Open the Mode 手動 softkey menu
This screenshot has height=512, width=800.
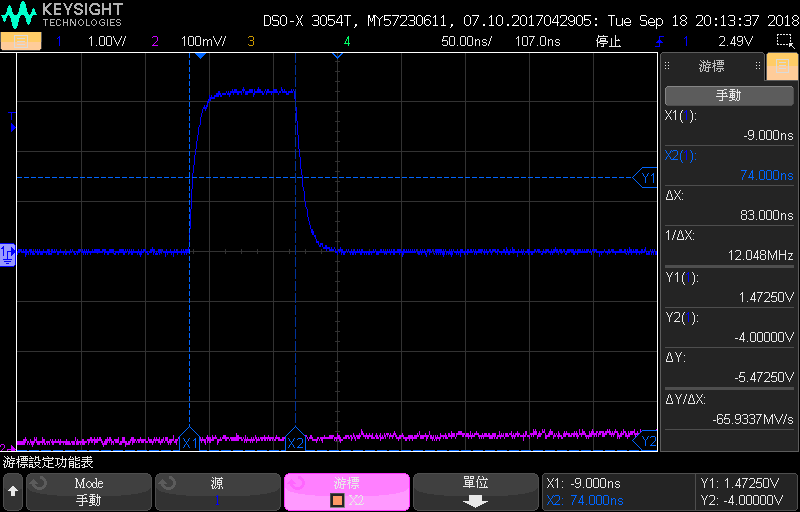coord(89,492)
